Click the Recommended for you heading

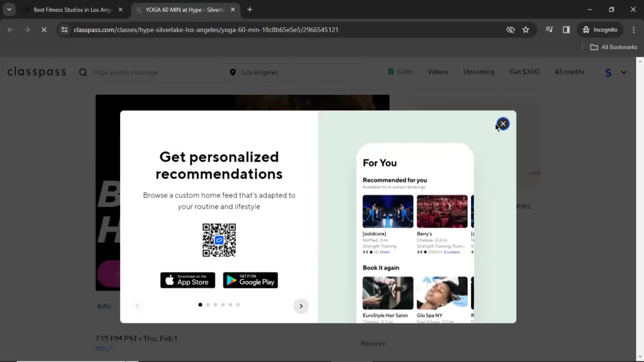pos(395,180)
